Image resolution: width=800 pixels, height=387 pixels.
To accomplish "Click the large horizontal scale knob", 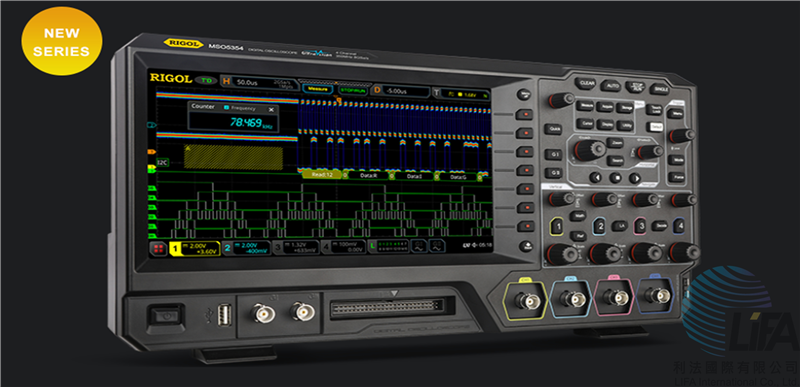I will 588,149.
